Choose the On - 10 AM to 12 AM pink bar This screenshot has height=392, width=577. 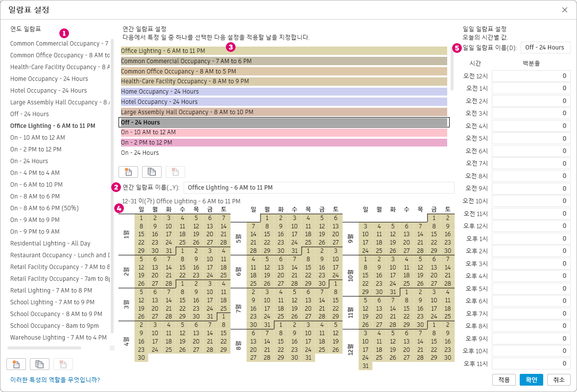[x=284, y=132]
